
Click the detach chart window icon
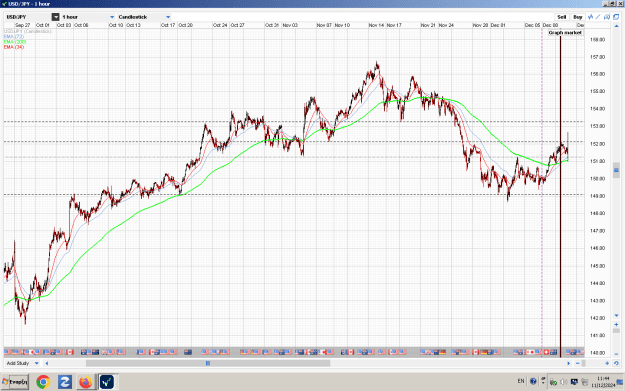pos(616,17)
